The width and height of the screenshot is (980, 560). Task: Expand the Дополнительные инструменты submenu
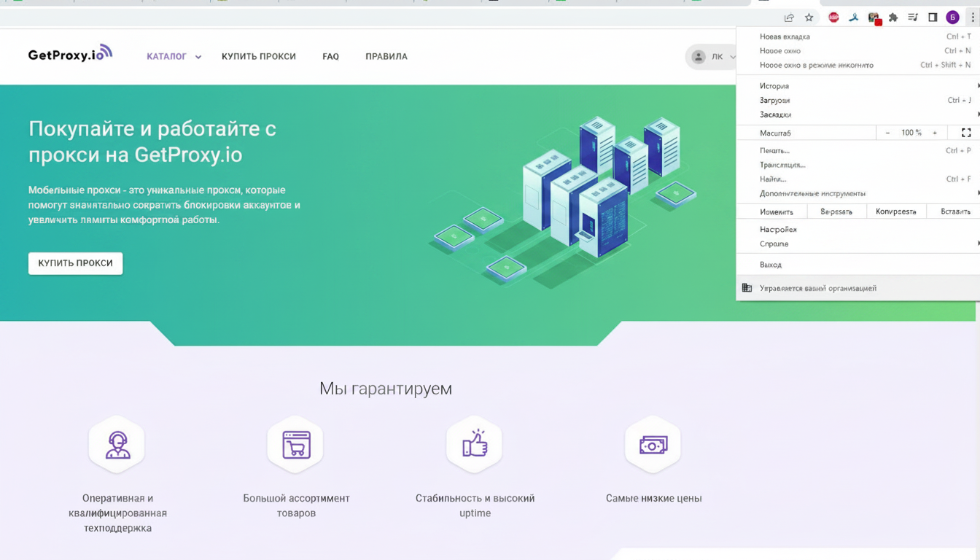858,193
